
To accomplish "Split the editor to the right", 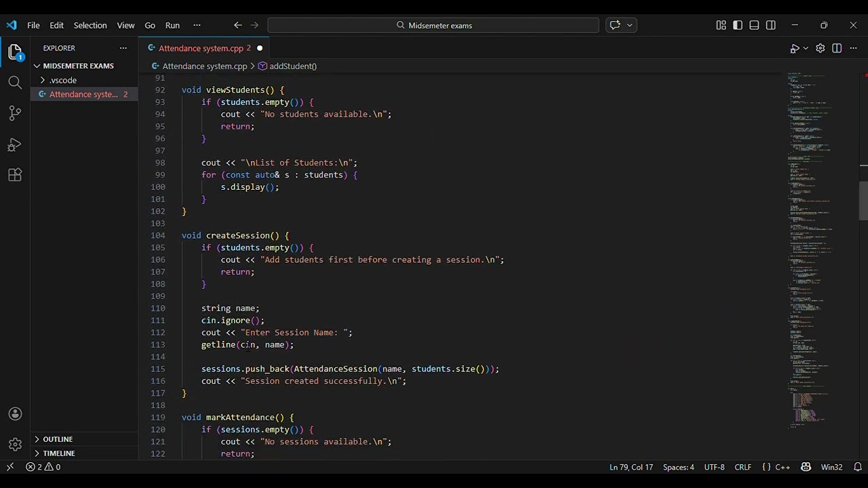I will pyautogui.click(x=837, y=48).
